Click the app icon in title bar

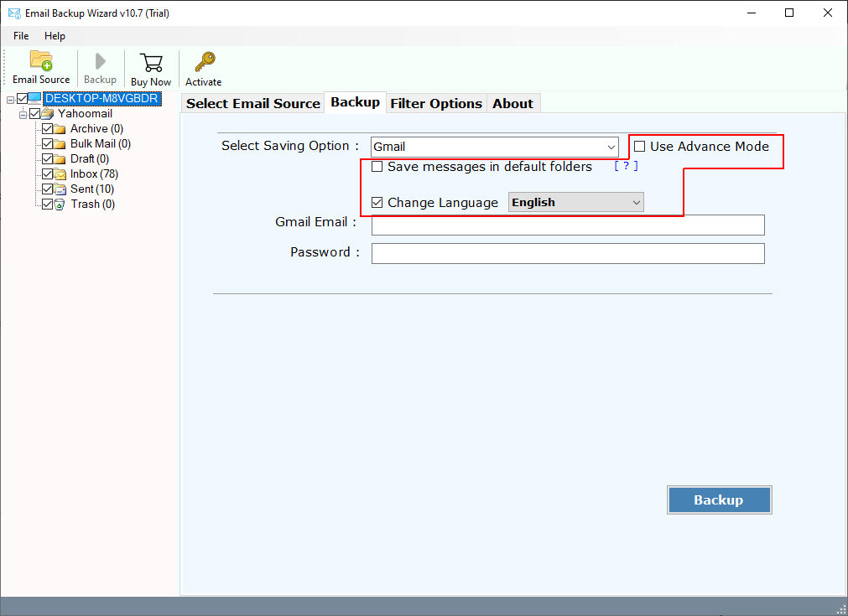14,13
